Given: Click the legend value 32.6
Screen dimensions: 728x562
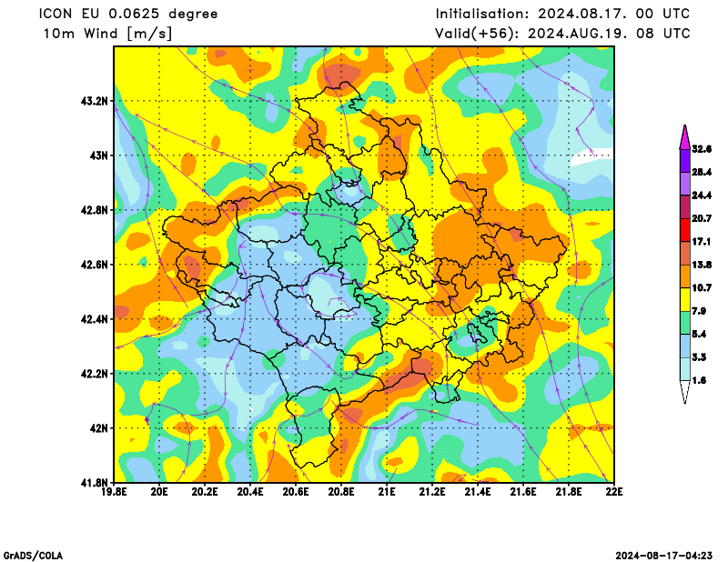Looking at the screenshot, I should [702, 149].
